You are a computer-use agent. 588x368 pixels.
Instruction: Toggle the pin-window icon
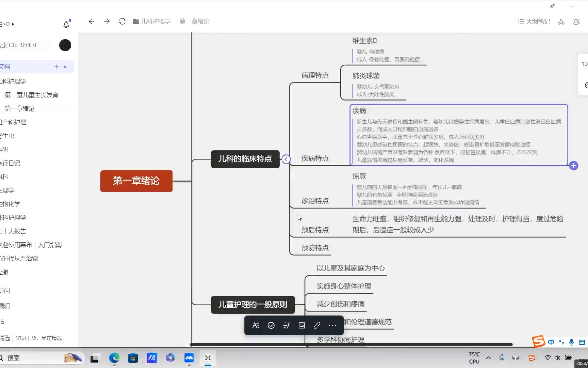coord(552,6)
